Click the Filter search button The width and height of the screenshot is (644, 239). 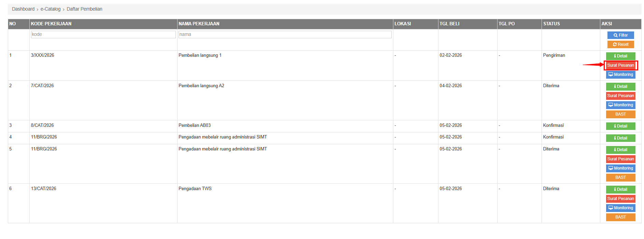[x=620, y=35]
